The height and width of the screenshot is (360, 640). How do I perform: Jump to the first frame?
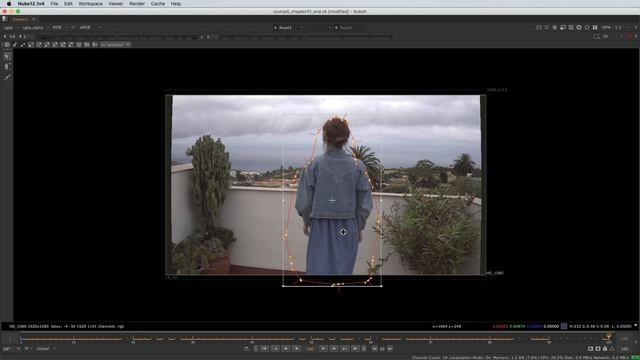(264, 349)
